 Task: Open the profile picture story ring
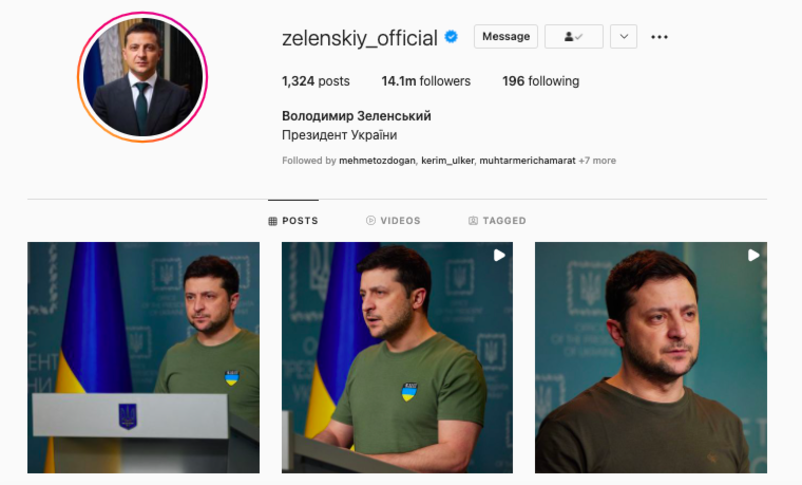pyautogui.click(x=143, y=77)
